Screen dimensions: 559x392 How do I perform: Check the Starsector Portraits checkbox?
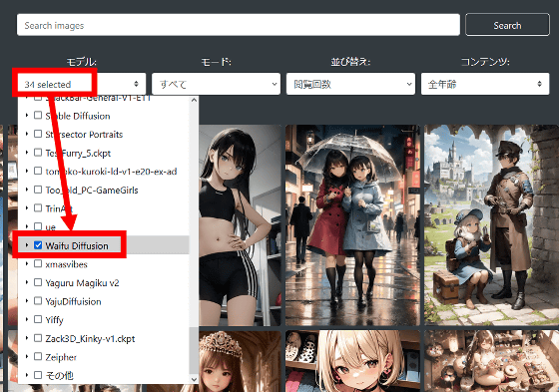tap(38, 134)
